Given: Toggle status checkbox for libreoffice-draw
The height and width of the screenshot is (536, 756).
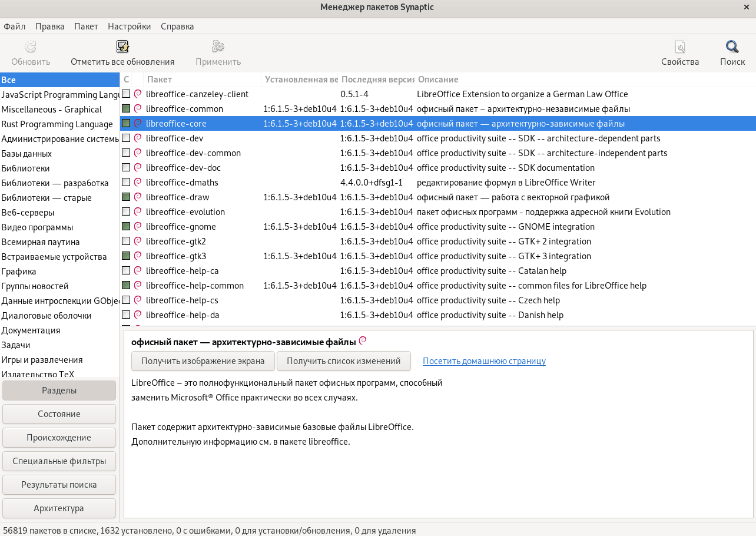Looking at the screenshot, I should pos(126,197).
